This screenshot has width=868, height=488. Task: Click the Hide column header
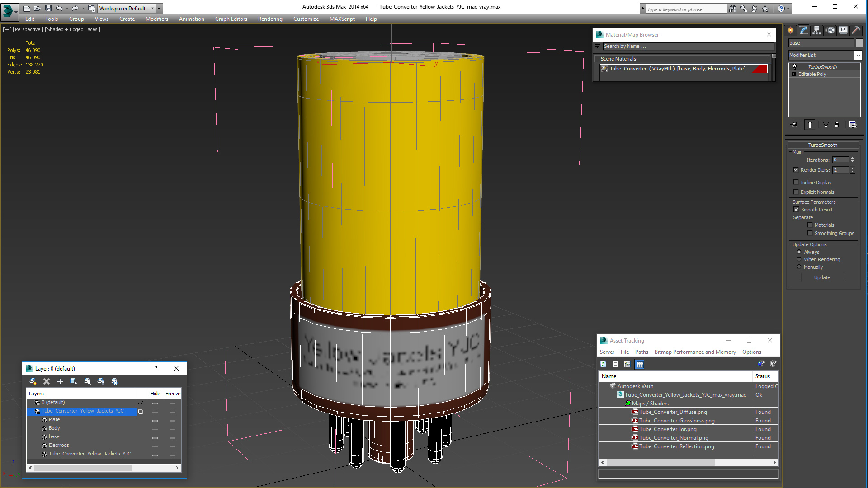(x=155, y=394)
